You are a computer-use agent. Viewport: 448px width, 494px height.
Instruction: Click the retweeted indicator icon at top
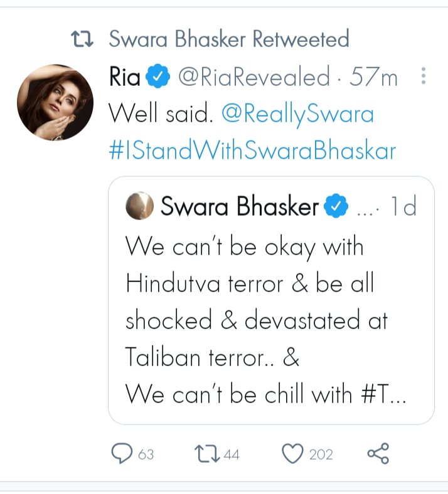click(x=83, y=39)
